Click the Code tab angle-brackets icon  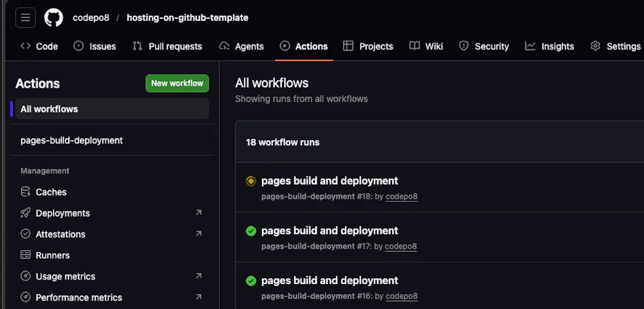[26, 46]
